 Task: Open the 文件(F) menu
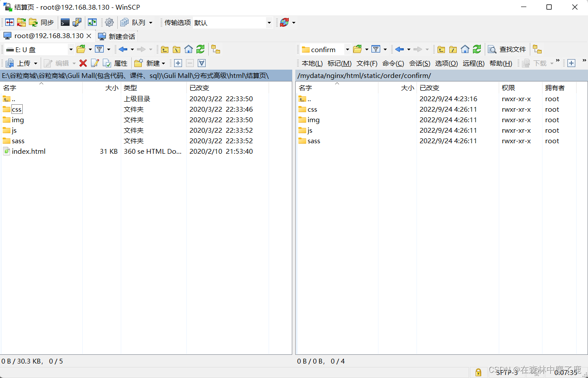pos(367,64)
